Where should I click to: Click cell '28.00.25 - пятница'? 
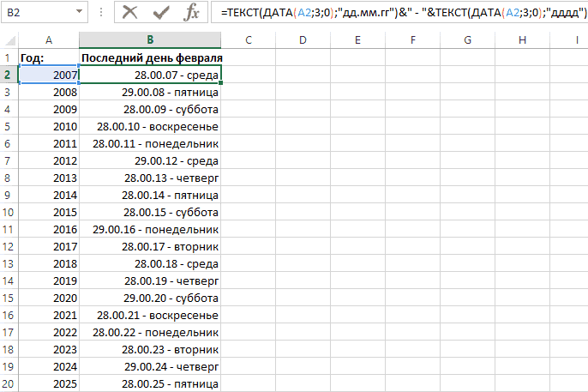(150, 383)
